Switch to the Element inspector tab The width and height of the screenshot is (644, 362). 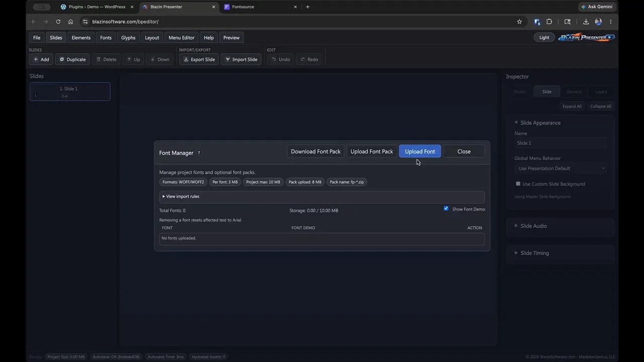[574, 92]
